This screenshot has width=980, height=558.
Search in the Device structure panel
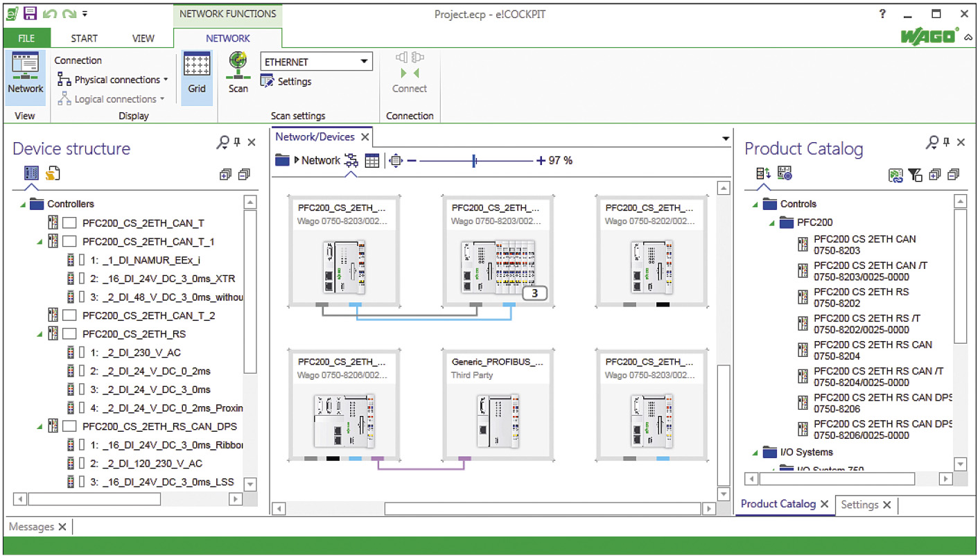[x=222, y=142]
